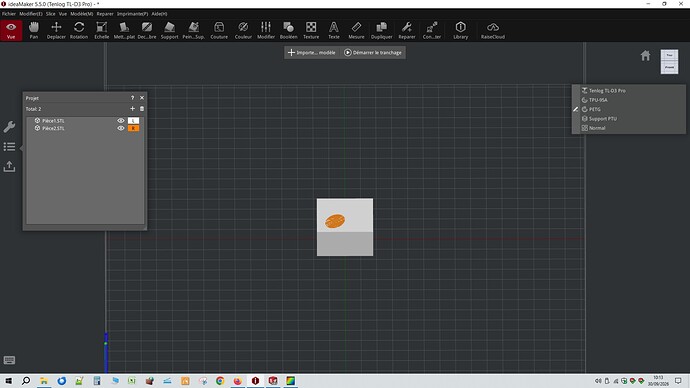
Task: Open the Support tool
Action: pos(169,30)
